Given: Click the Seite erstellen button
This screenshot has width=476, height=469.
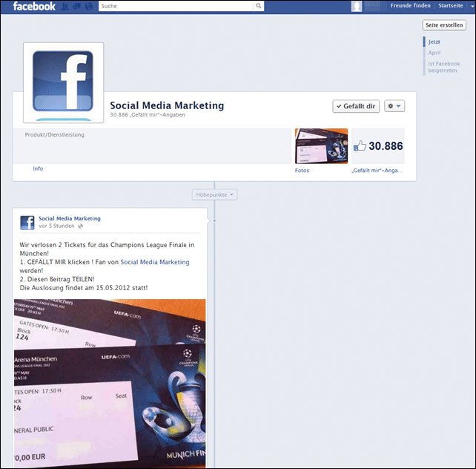Looking at the screenshot, I should pyautogui.click(x=444, y=25).
